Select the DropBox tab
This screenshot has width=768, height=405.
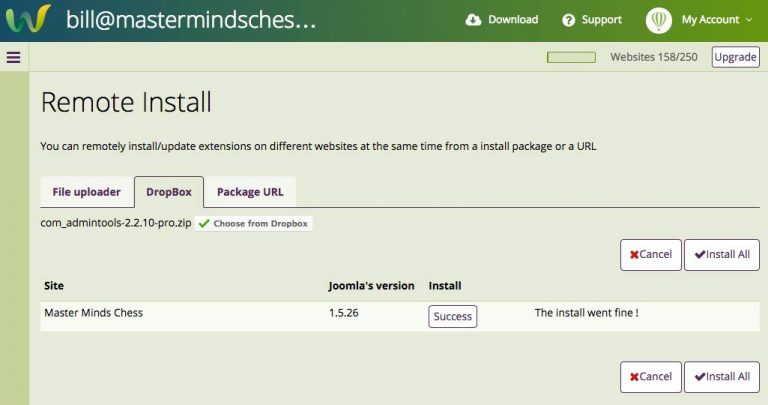169,192
